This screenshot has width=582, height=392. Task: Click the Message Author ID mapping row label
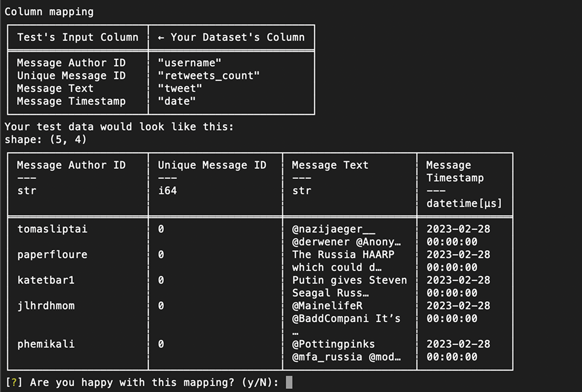pyautogui.click(x=71, y=63)
